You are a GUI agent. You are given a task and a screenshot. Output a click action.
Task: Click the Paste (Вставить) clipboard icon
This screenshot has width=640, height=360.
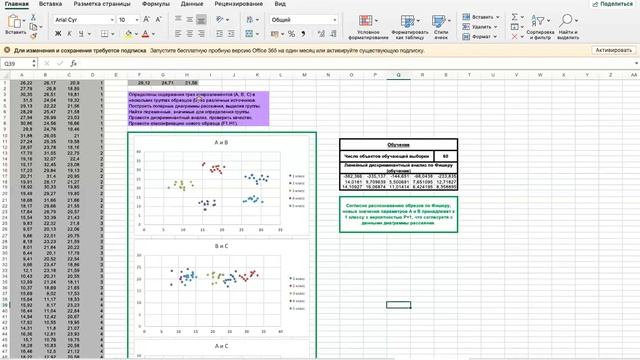tap(13, 21)
